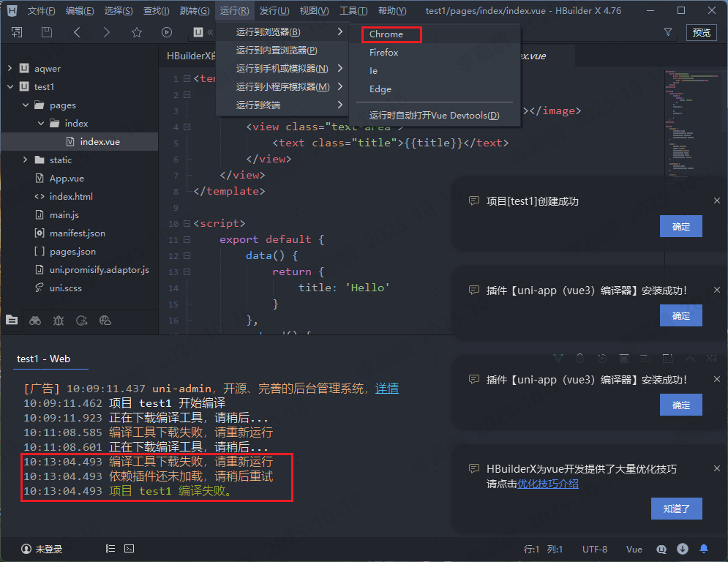
Task: Open the debug bug sidebar icon
Action: click(59, 320)
